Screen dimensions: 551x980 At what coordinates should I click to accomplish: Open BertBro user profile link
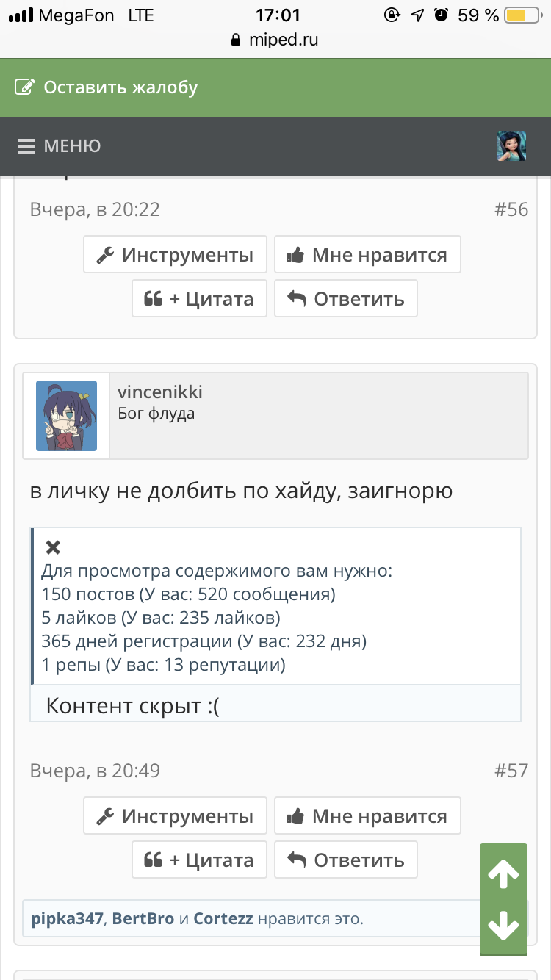point(143,919)
